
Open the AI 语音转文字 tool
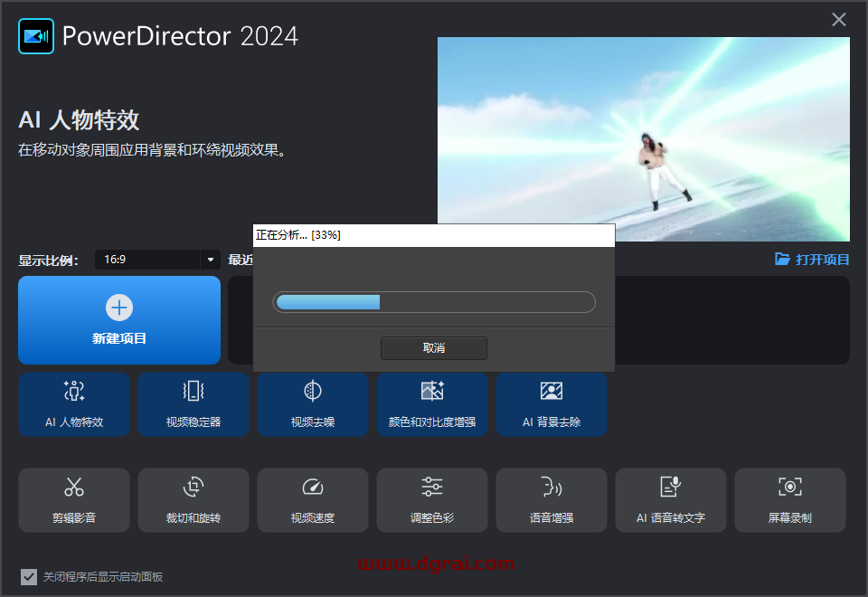(x=670, y=500)
